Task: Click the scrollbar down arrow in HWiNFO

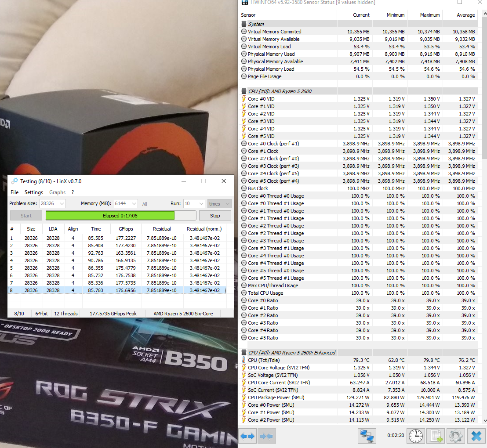Action: (x=484, y=421)
